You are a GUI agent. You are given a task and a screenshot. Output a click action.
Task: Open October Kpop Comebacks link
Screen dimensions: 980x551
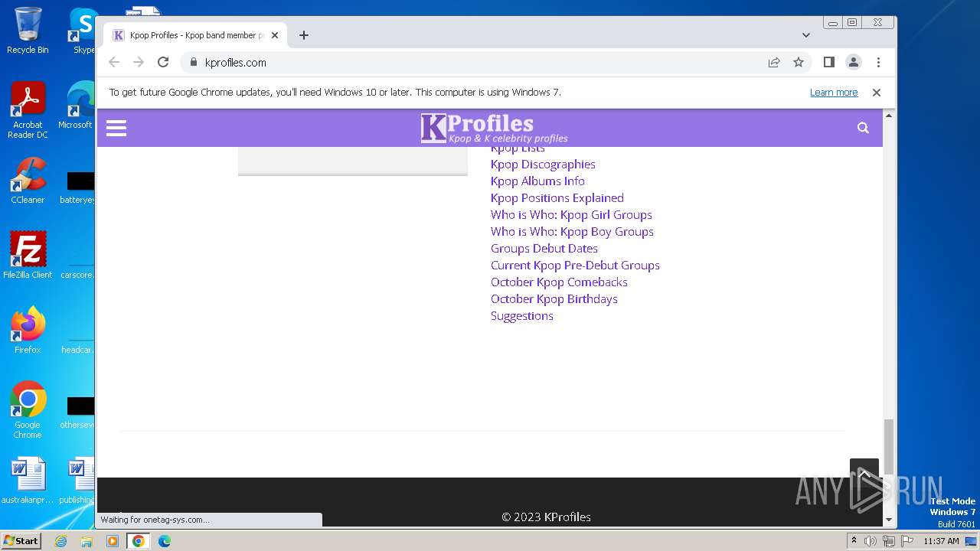pos(559,282)
